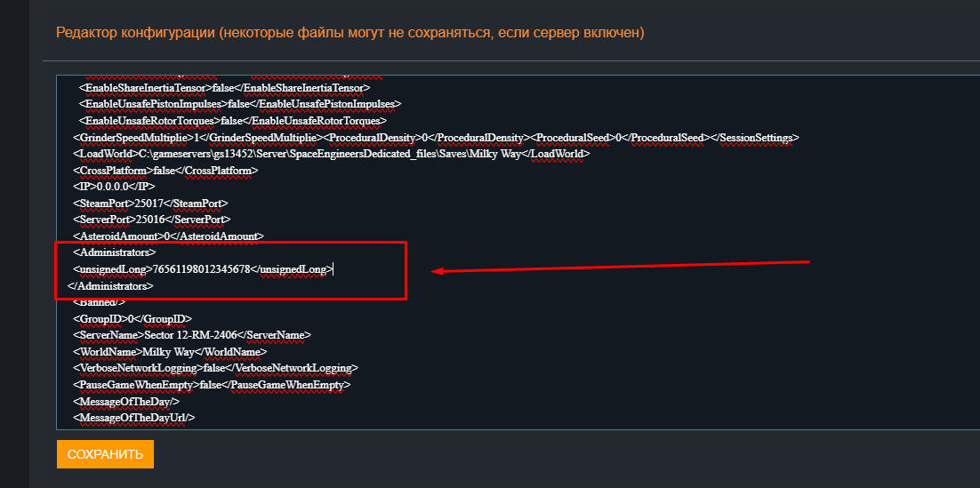Click the ServerName line with Sector 12-RM-2406
This screenshot has width=980, height=488.
point(191,335)
